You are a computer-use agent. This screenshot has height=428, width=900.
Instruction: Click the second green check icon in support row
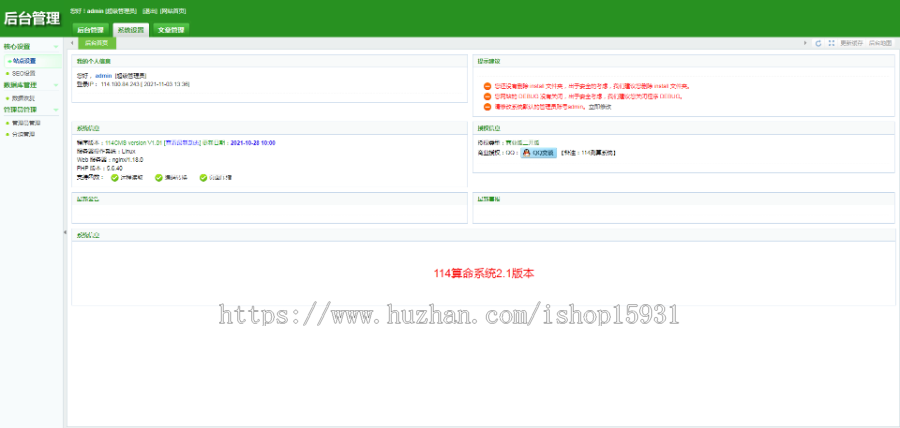point(159,178)
